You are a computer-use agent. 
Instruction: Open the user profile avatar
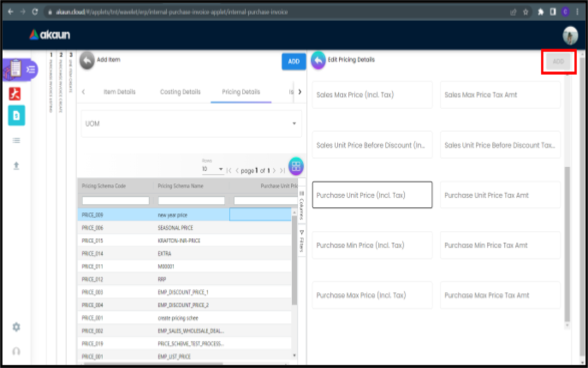pyautogui.click(x=570, y=36)
